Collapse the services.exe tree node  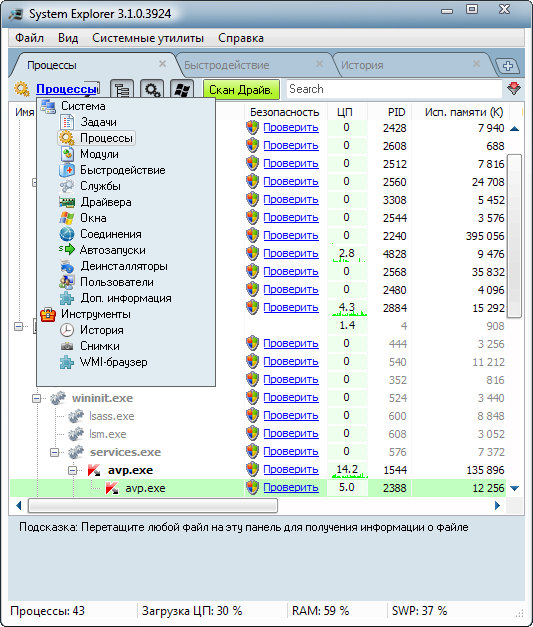point(54,452)
